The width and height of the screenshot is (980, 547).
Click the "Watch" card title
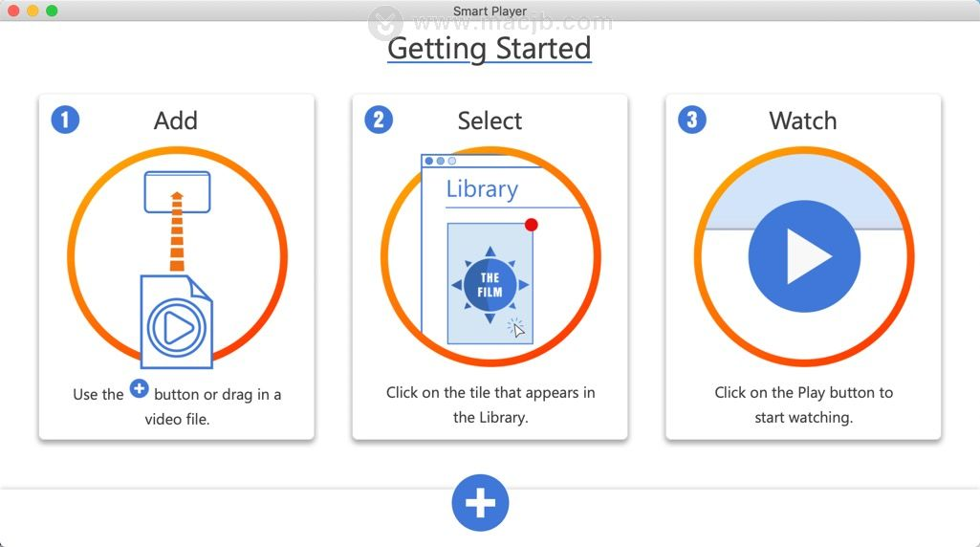point(803,120)
